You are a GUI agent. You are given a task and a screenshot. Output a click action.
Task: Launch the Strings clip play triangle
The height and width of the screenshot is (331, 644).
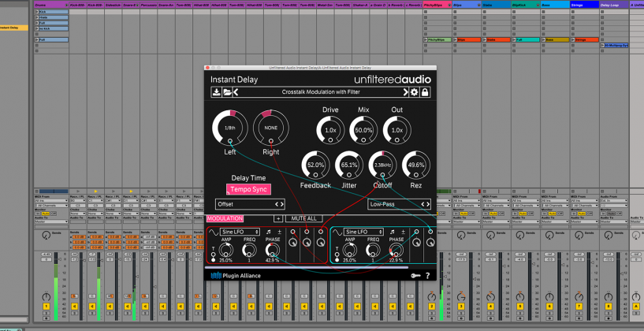click(x=574, y=40)
